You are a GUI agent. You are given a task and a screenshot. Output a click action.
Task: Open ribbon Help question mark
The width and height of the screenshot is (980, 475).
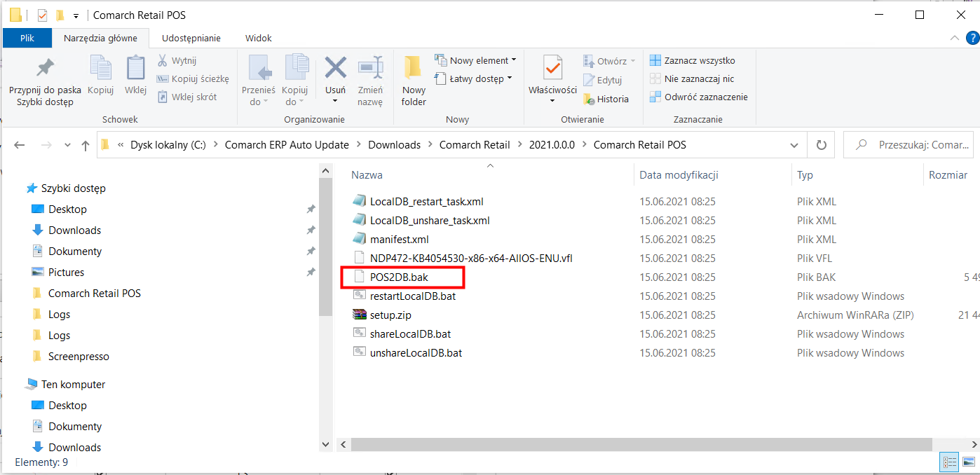(971, 38)
